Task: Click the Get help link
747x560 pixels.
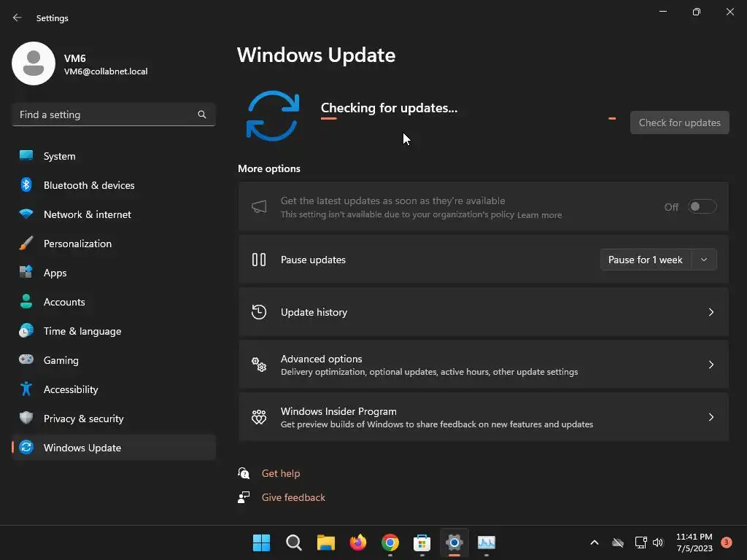Action: tap(281, 472)
